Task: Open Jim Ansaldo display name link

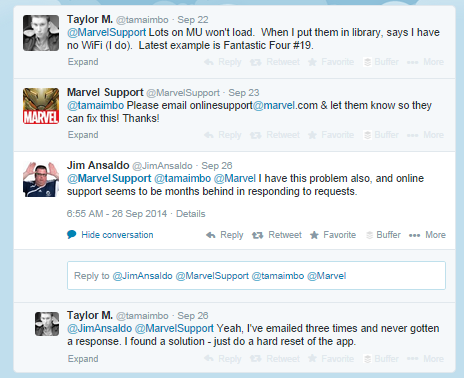Action: coord(98,165)
